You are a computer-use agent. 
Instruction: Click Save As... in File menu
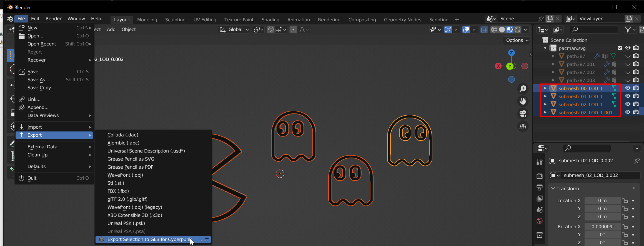click(x=38, y=80)
